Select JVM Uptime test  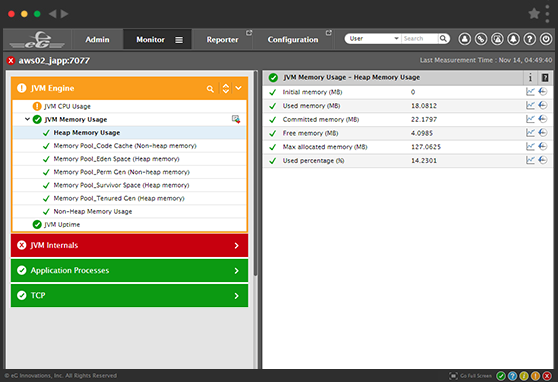62,225
